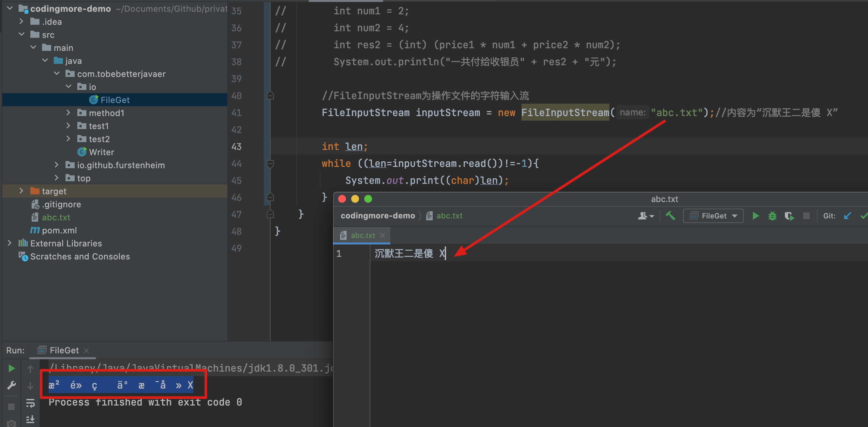Open the user profile dropdown
The image size is (868, 427).
[646, 216]
